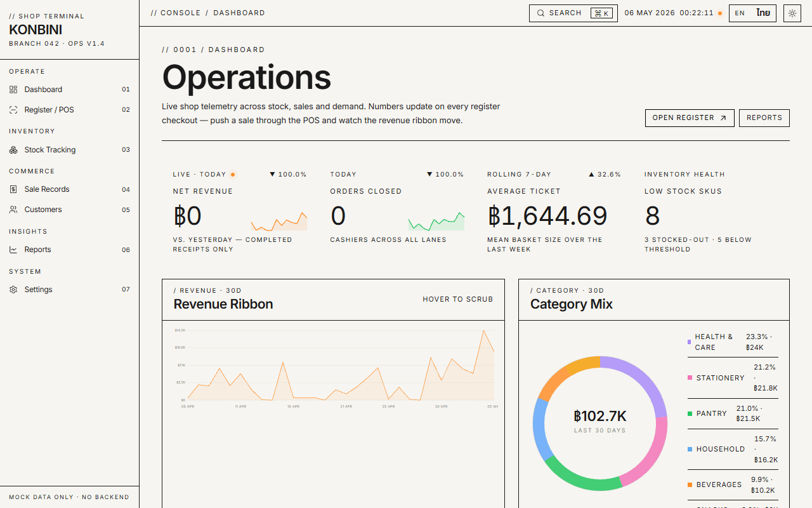812x508 pixels.
Task: Toggle the light/dark theme sun icon
Action: (x=792, y=13)
